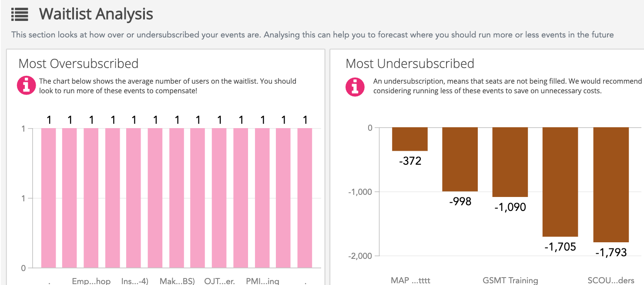Click the Emp...hop axis label
Viewport: 644px width, 285px height.
click(91, 281)
